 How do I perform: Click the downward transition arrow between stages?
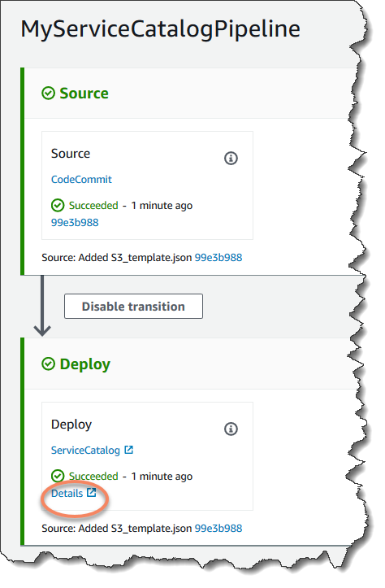click(42, 306)
